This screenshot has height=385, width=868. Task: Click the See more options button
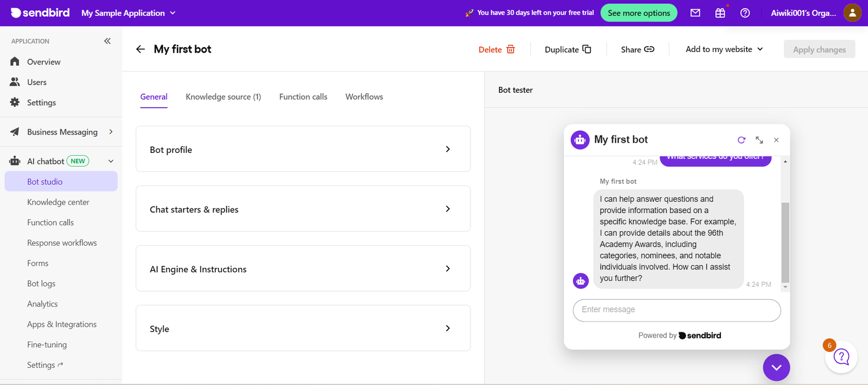point(639,13)
